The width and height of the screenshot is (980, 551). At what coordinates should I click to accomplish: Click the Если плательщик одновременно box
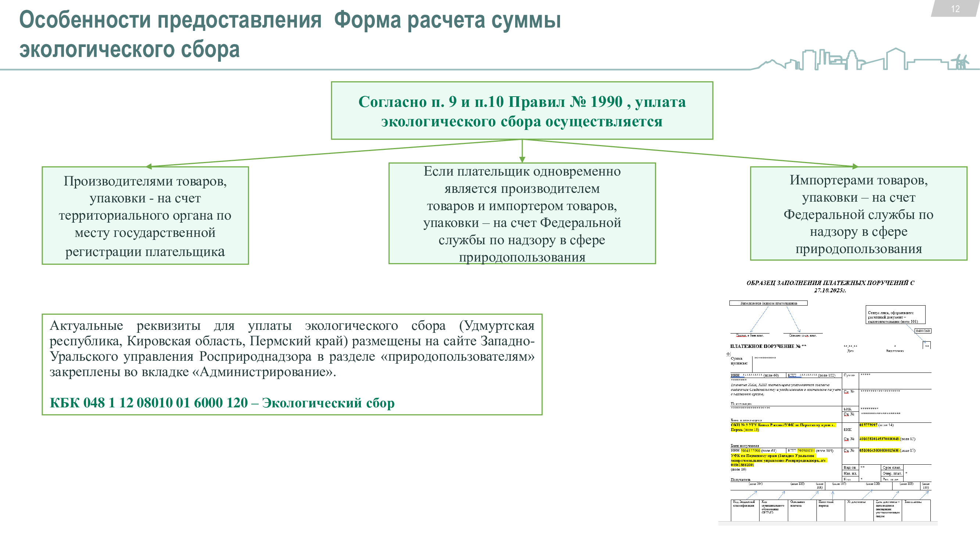[521, 214]
